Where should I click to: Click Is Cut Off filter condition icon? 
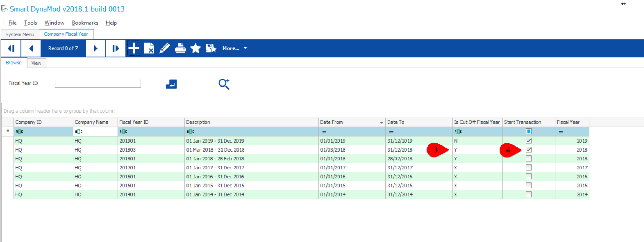458,132
